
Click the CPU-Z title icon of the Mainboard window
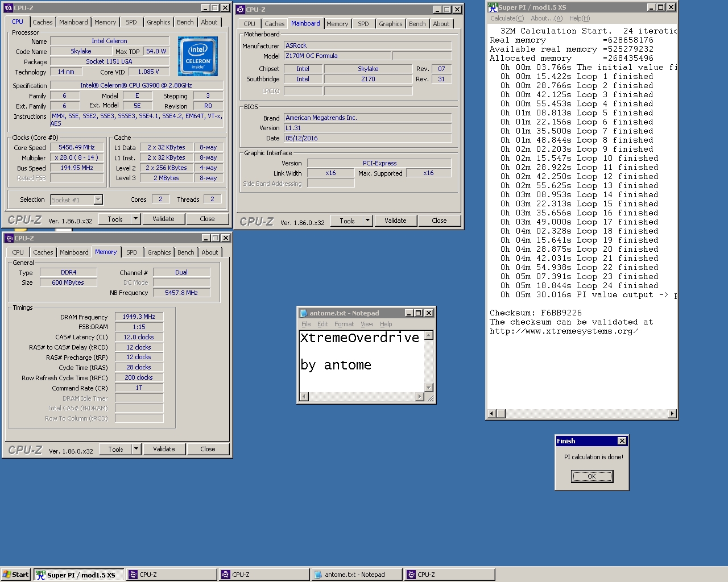(x=241, y=10)
